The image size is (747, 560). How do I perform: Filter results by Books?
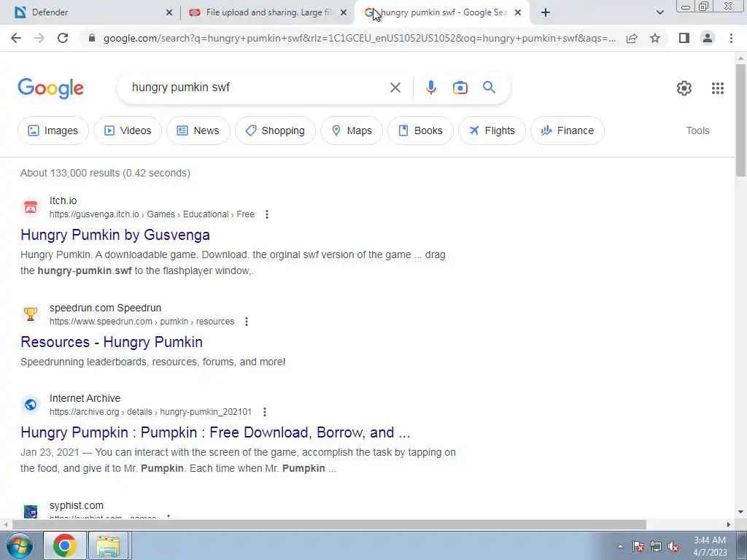(420, 131)
